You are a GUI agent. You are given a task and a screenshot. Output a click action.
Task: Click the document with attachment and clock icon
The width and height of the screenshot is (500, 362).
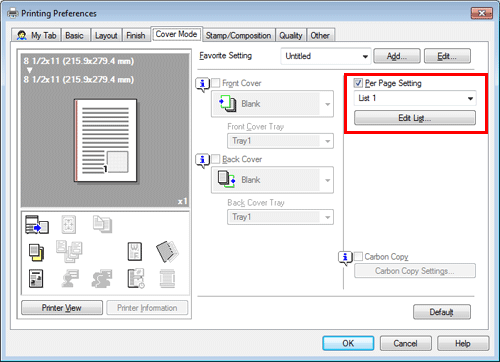point(136,278)
